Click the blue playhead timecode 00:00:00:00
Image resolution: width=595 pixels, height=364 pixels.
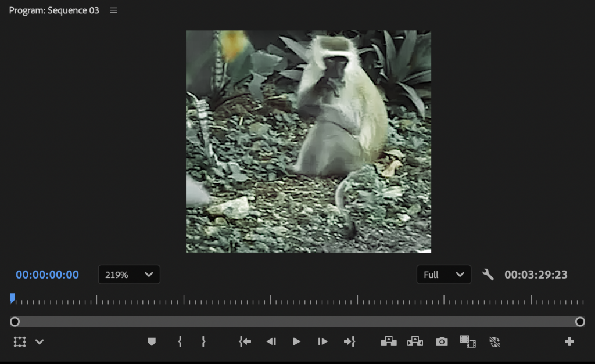point(48,275)
